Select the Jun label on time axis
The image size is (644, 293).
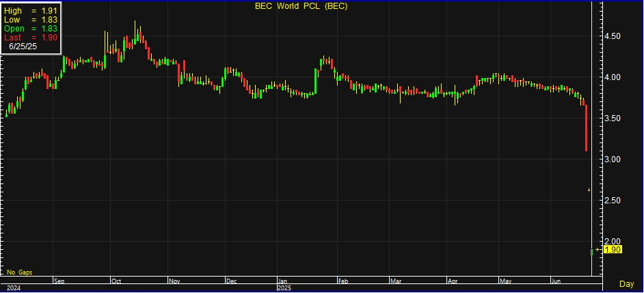pos(556,281)
